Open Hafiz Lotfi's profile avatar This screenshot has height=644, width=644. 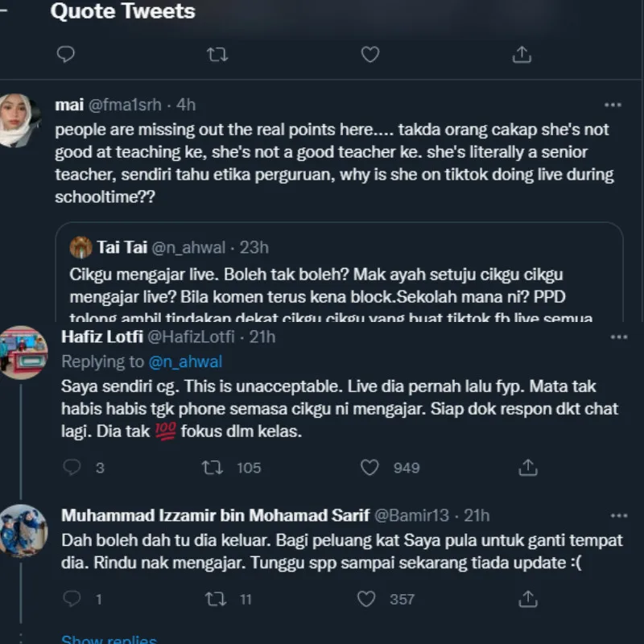pyautogui.click(x=23, y=352)
